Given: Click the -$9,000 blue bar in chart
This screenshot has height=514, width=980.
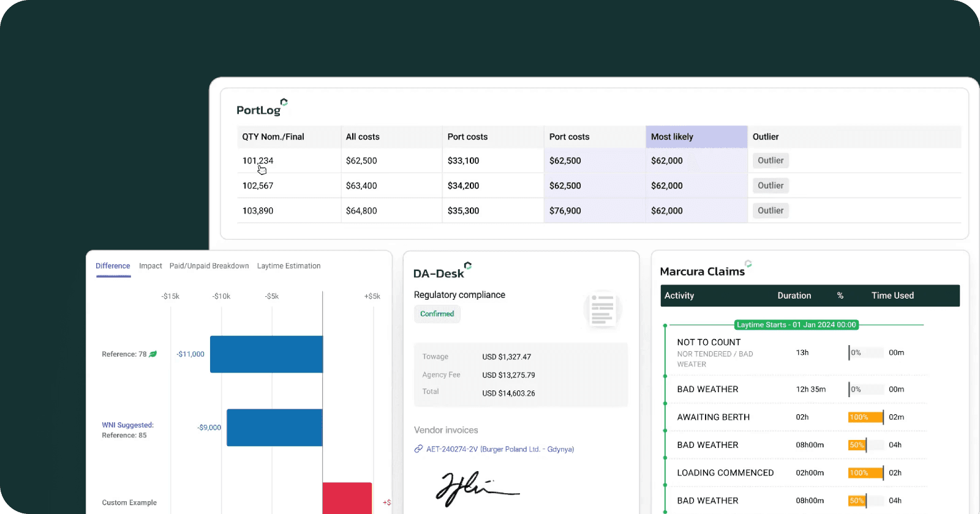Looking at the screenshot, I should tap(274, 428).
